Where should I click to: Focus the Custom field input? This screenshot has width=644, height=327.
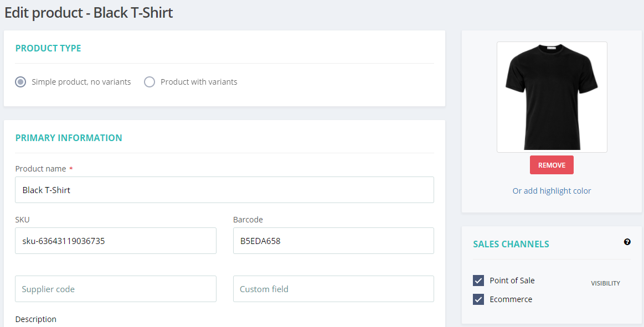click(x=333, y=289)
